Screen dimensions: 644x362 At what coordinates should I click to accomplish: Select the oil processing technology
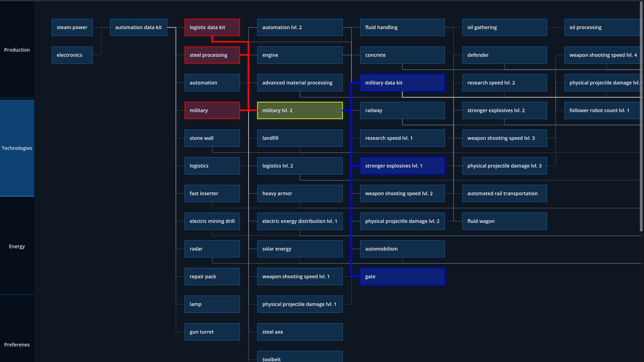tap(602, 27)
